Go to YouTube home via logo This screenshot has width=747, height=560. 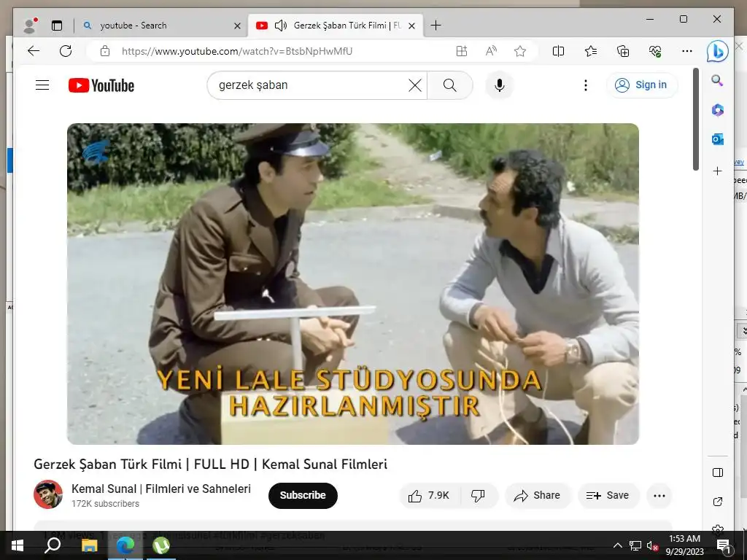pos(101,85)
